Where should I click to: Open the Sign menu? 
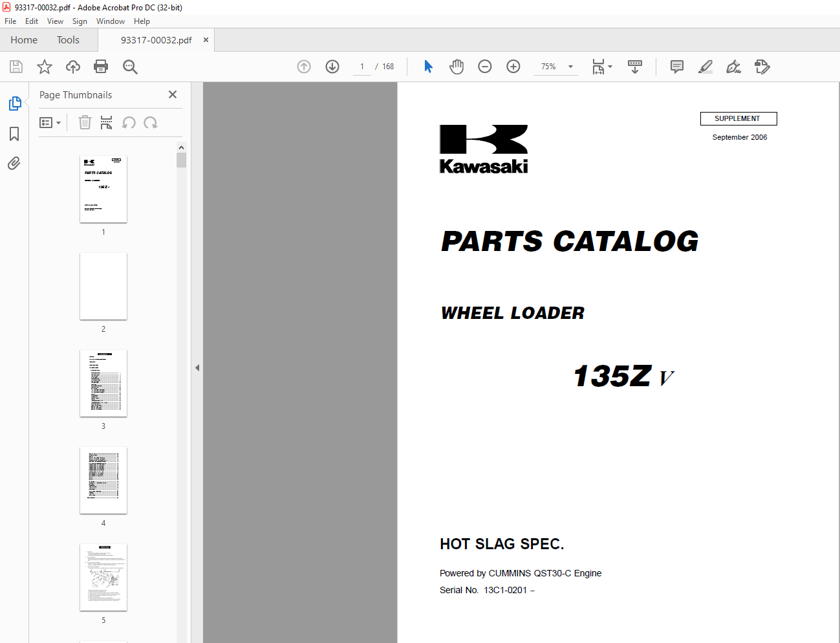point(80,21)
